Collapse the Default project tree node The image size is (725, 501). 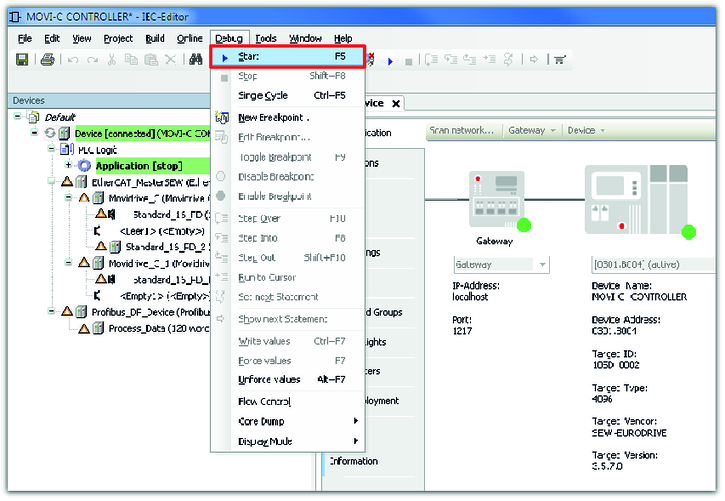click(x=20, y=117)
